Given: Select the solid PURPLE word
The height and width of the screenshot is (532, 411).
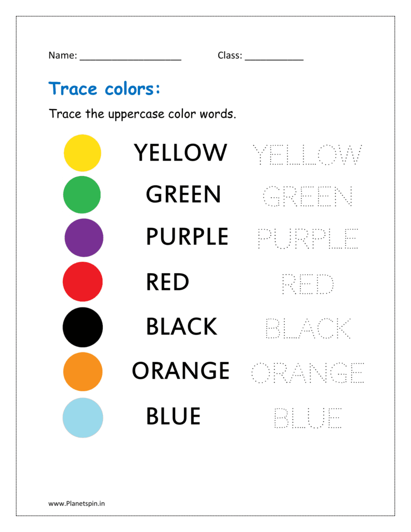Looking at the screenshot, I should coord(187,237).
